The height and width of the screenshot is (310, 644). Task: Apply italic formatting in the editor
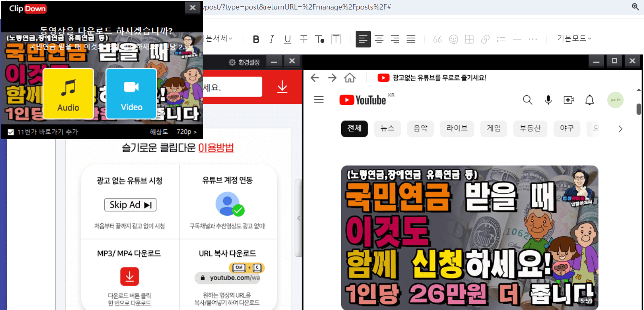(271, 39)
